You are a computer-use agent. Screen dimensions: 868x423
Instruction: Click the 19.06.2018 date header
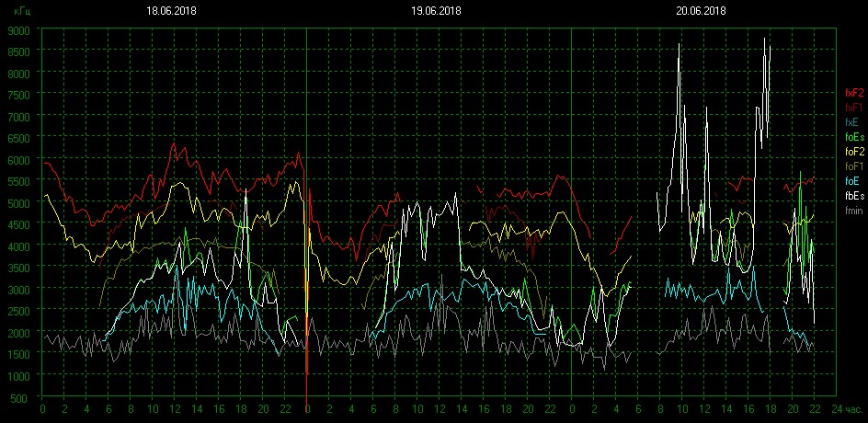click(436, 11)
